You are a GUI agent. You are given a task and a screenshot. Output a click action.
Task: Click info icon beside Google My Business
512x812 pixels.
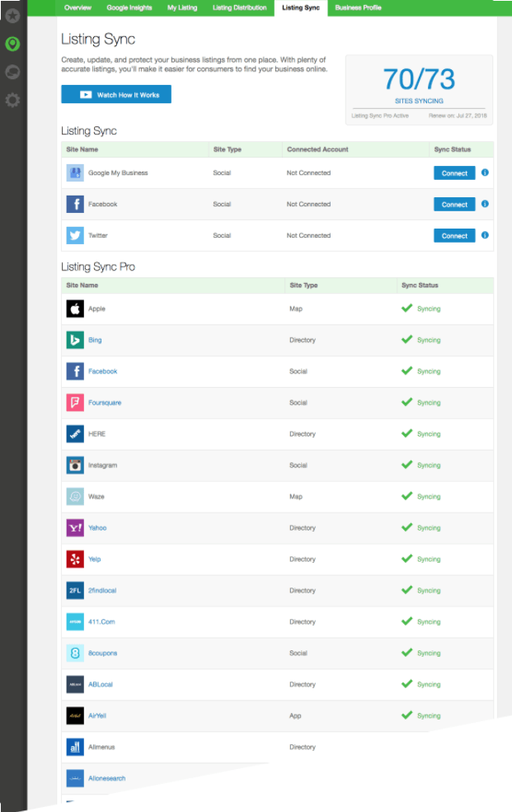pyautogui.click(x=485, y=172)
